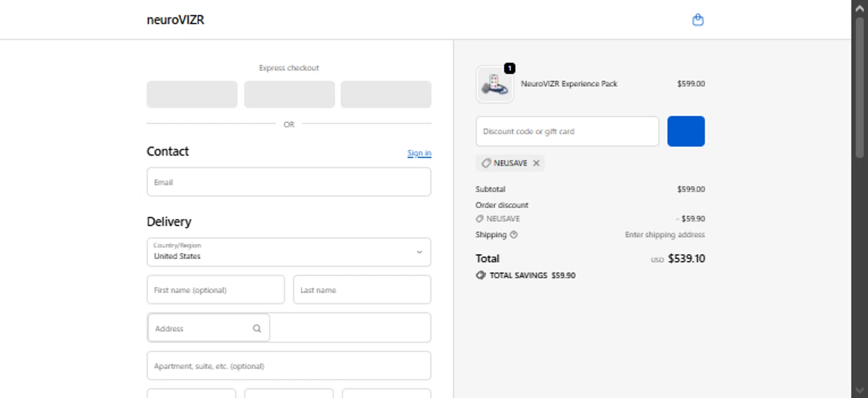Click the quantity badge on product thumbnail
The image size is (868, 398).
click(x=509, y=68)
